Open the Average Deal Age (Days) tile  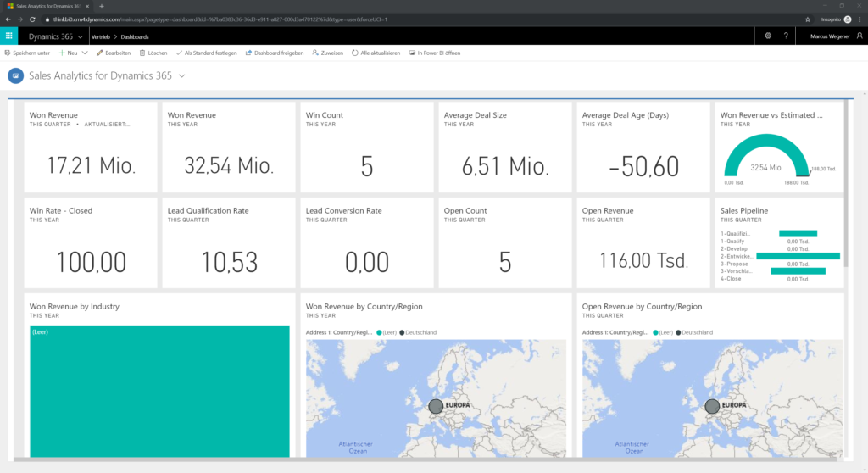643,147
